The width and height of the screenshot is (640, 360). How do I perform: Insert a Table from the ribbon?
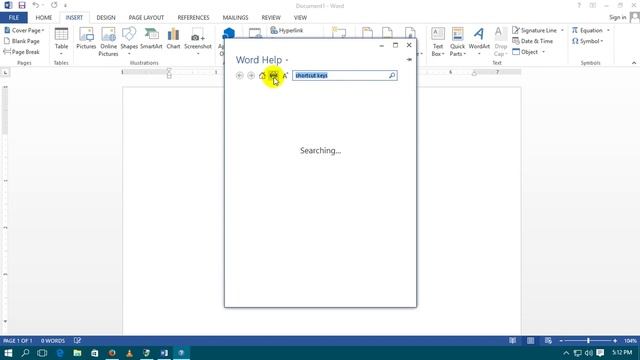61,41
